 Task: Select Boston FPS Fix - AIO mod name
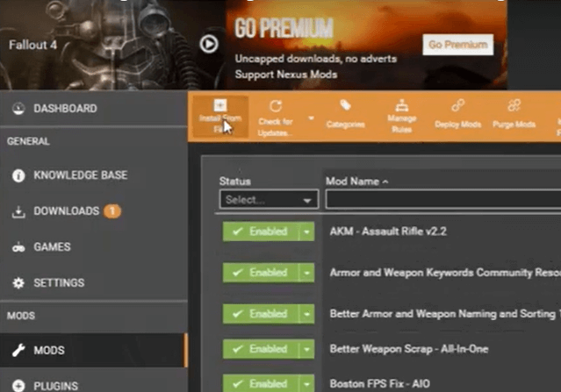tap(380, 384)
